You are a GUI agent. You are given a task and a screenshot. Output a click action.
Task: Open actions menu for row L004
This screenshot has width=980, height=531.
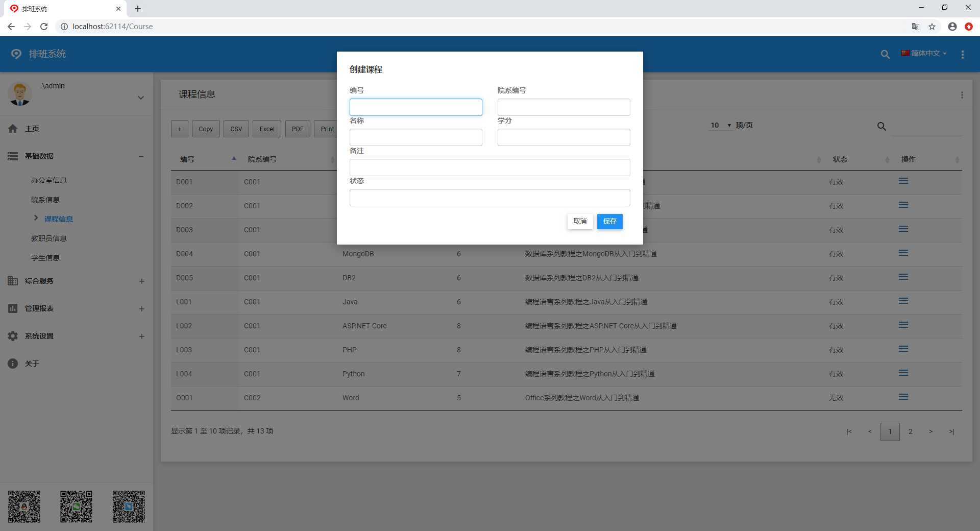click(x=903, y=373)
